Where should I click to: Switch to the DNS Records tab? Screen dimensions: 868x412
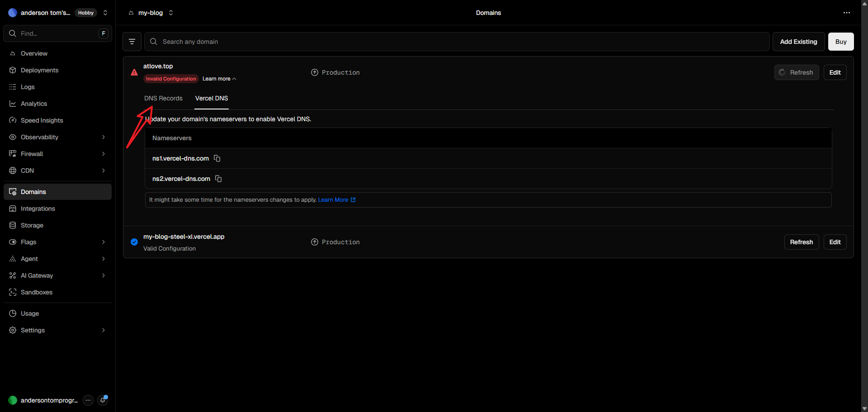163,98
